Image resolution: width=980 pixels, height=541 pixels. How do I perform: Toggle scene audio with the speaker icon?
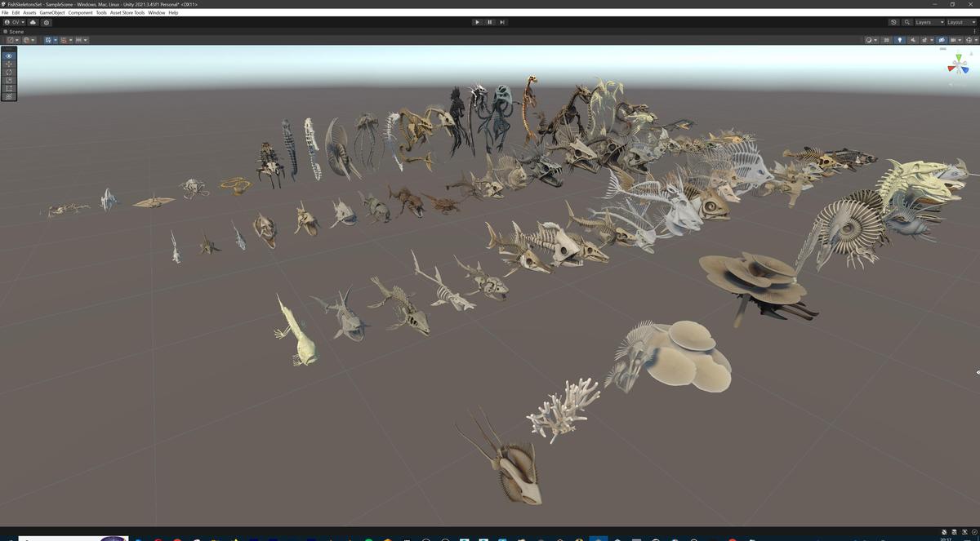[x=913, y=39]
